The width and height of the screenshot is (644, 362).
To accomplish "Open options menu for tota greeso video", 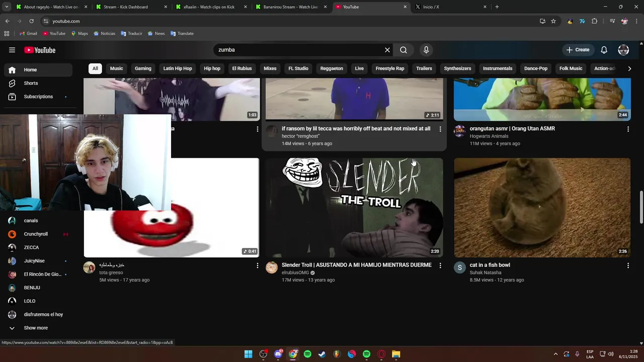I will (x=258, y=265).
